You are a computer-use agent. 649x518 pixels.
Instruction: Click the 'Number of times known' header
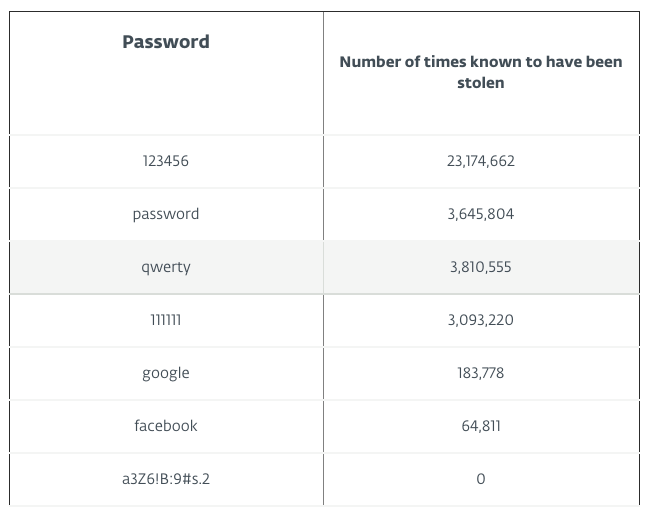(480, 72)
